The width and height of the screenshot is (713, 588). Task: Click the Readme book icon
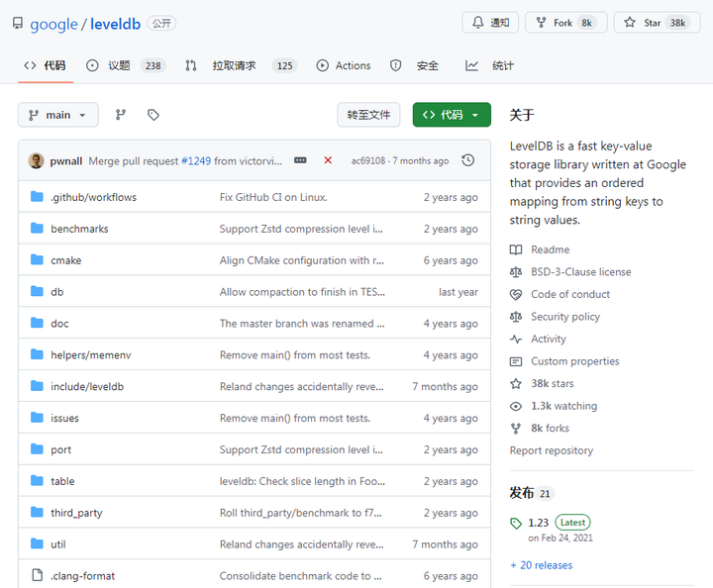[x=516, y=249]
